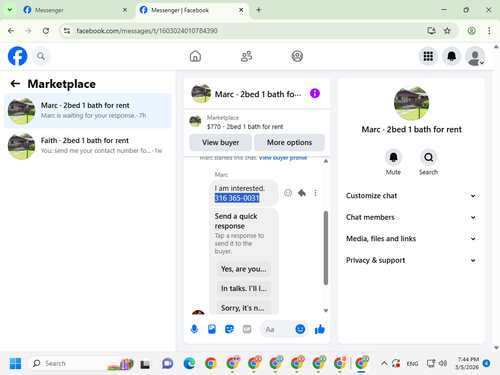Click the chat scrollbar thumb
Screen dimensions: 500x375
pos(326,248)
